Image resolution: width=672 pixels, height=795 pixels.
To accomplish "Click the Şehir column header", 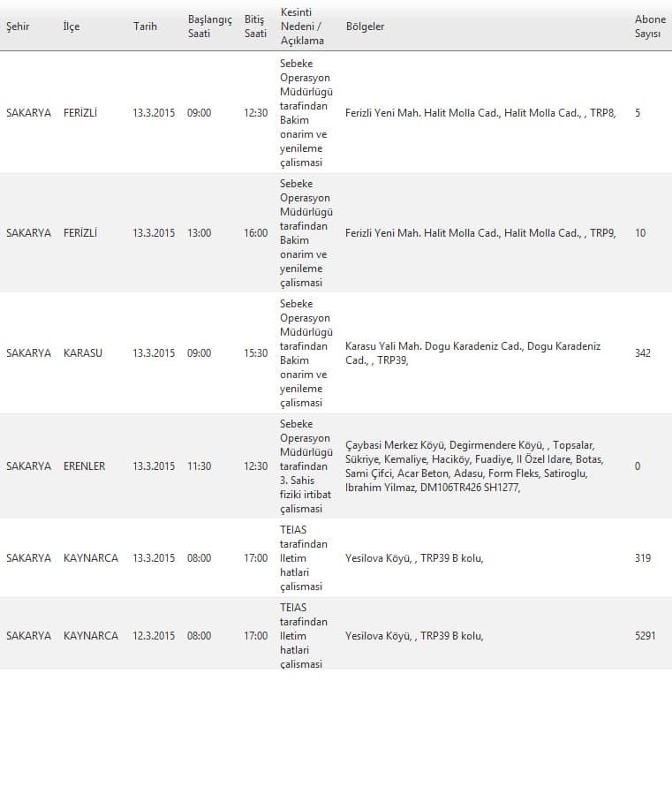I will point(18,26).
